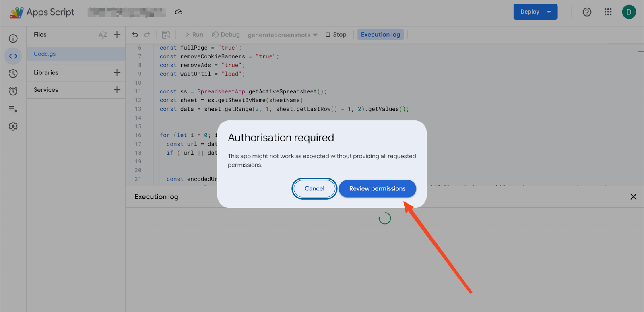
Task: Open the Executions list icon
Action: [13, 109]
